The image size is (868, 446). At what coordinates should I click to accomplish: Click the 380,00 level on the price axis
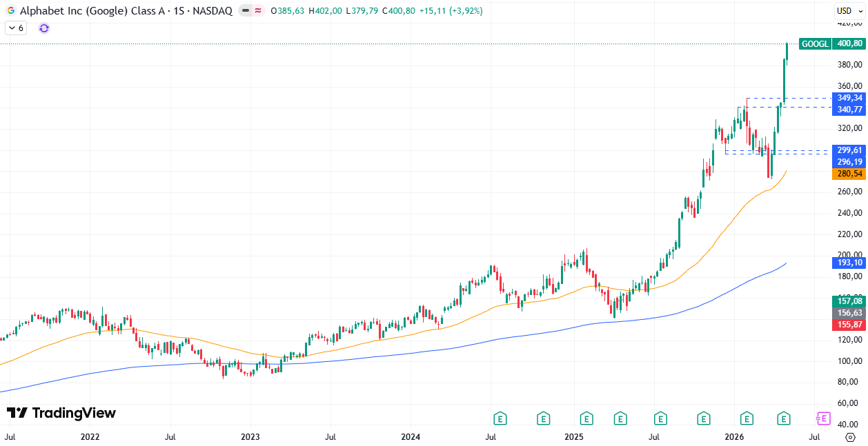pos(849,65)
